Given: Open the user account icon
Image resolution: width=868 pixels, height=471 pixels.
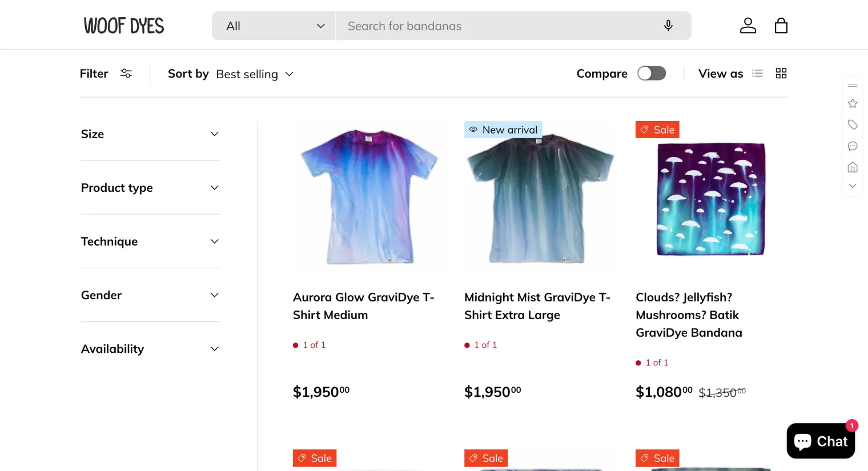Looking at the screenshot, I should [748, 26].
